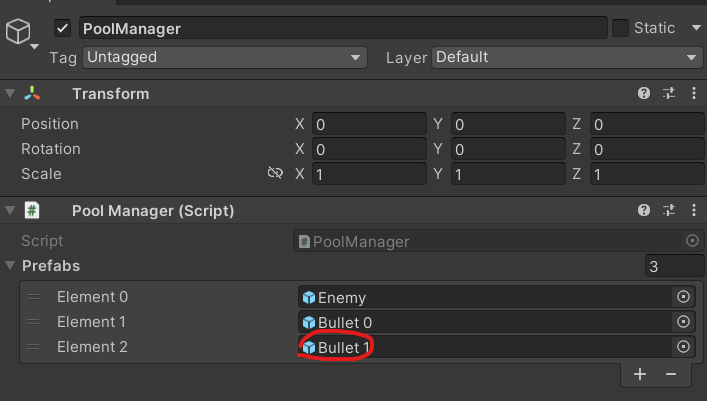Open object picker for Bullet 1 element

(684, 347)
